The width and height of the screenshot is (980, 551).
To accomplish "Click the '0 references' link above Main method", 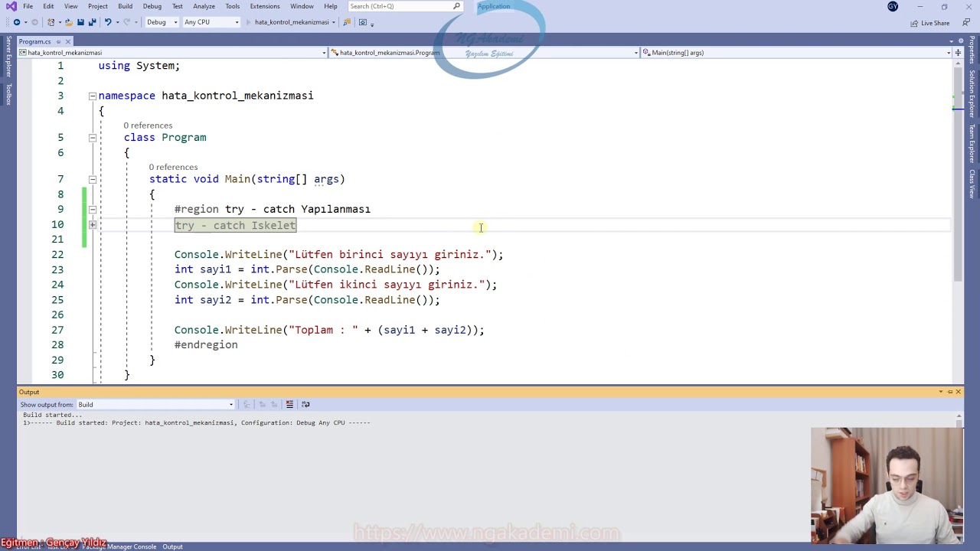I will coord(173,167).
